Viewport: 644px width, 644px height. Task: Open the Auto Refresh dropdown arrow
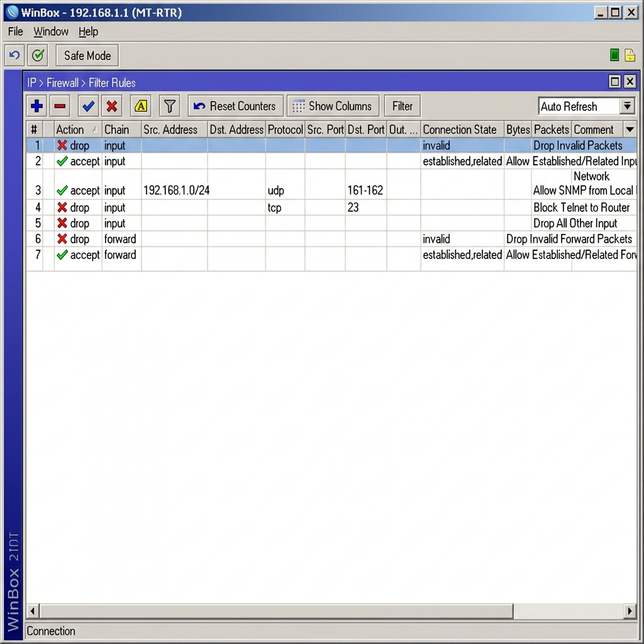click(x=627, y=106)
